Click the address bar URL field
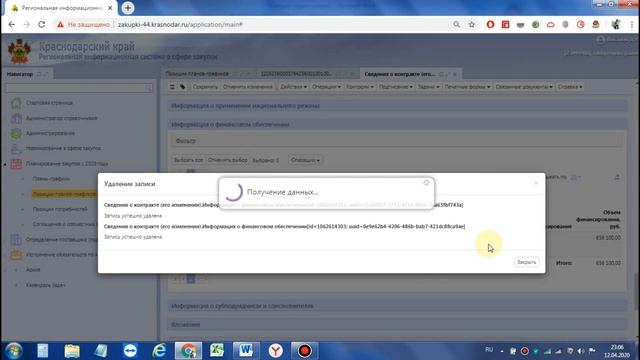Viewport: 640px width, 360px height. 282,24
